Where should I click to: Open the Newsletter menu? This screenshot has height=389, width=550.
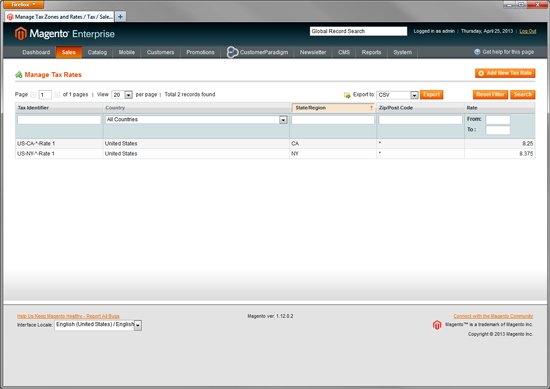point(313,52)
